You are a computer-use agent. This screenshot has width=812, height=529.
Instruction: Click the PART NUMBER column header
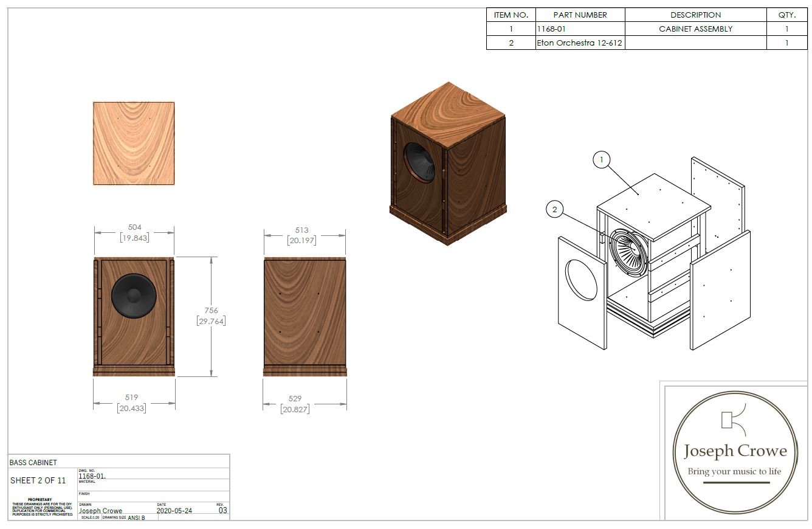coord(580,15)
